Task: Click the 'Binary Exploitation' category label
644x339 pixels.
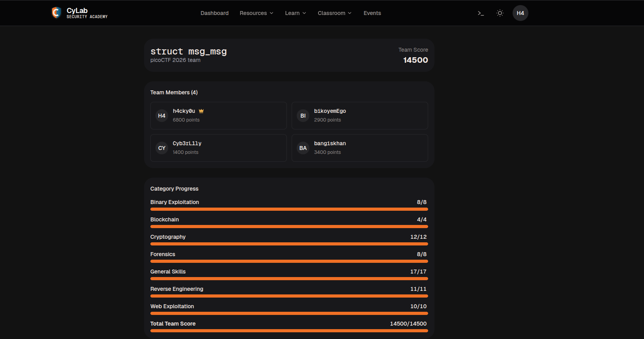Action: point(175,202)
